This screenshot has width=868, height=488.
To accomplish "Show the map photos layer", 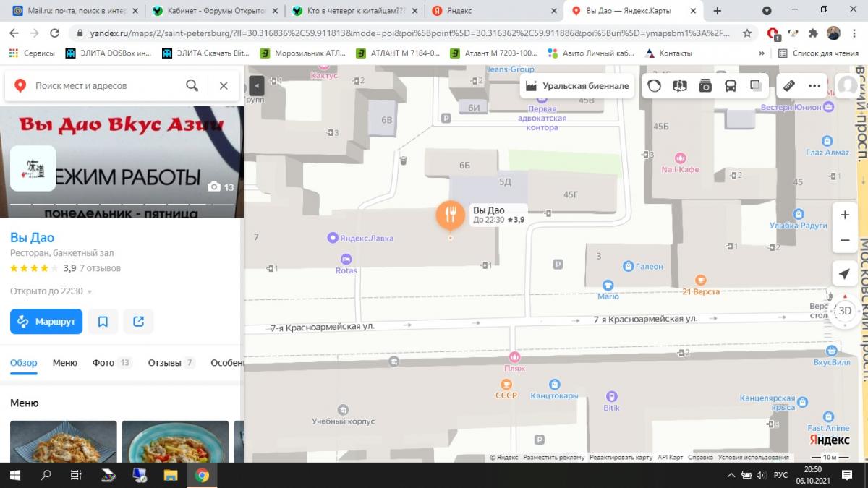I will click(x=705, y=85).
